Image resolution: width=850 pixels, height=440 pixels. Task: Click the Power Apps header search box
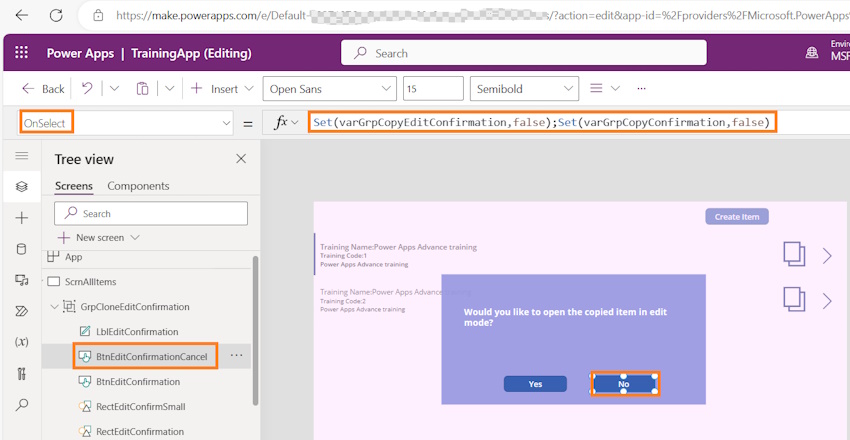tap(524, 53)
